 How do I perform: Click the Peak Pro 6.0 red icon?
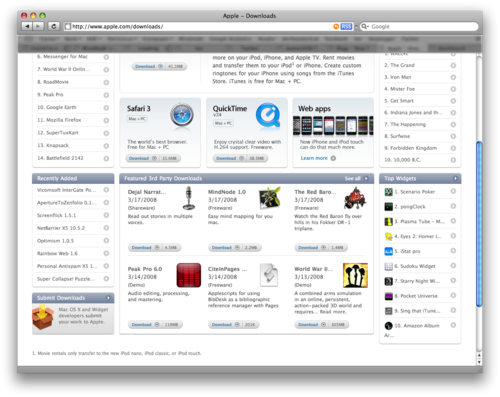(x=189, y=275)
